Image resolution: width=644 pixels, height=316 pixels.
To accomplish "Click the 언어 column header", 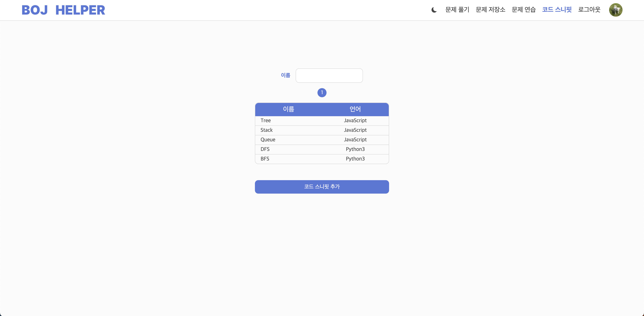I will (x=355, y=109).
